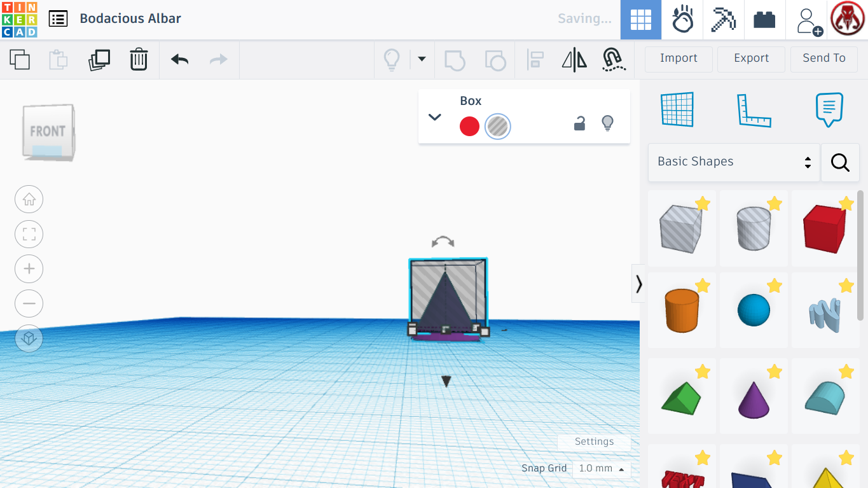The width and height of the screenshot is (868, 488).
Task: Toggle the lock editing padlock
Action: [579, 123]
